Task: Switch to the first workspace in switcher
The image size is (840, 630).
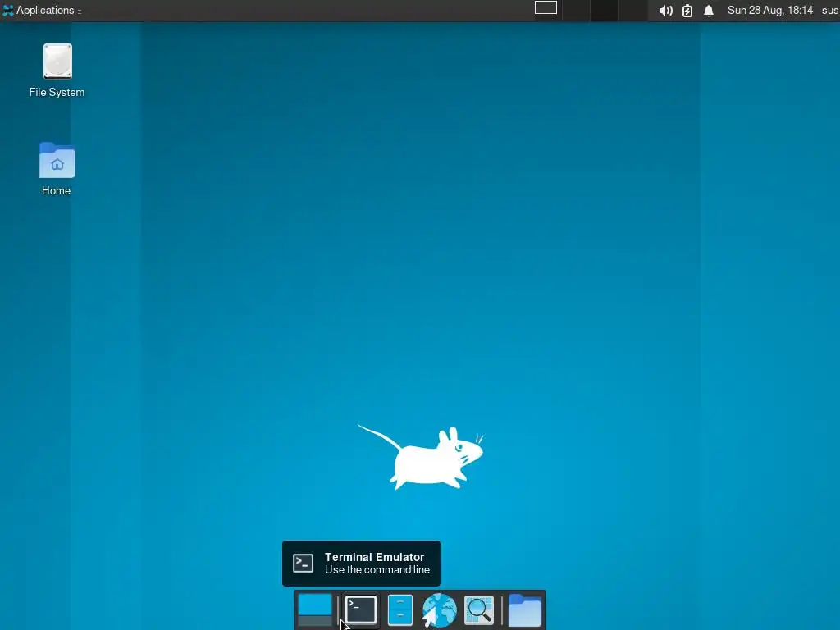Action: (548, 10)
